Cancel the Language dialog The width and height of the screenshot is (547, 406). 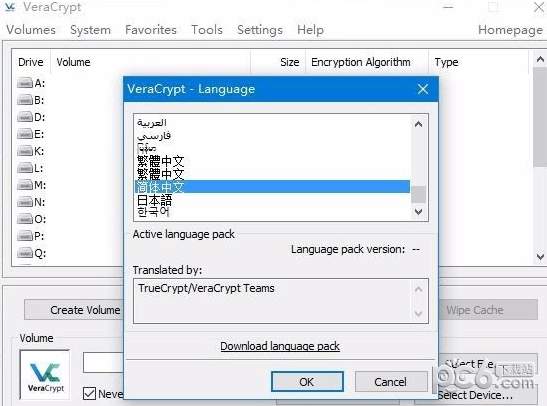point(390,382)
